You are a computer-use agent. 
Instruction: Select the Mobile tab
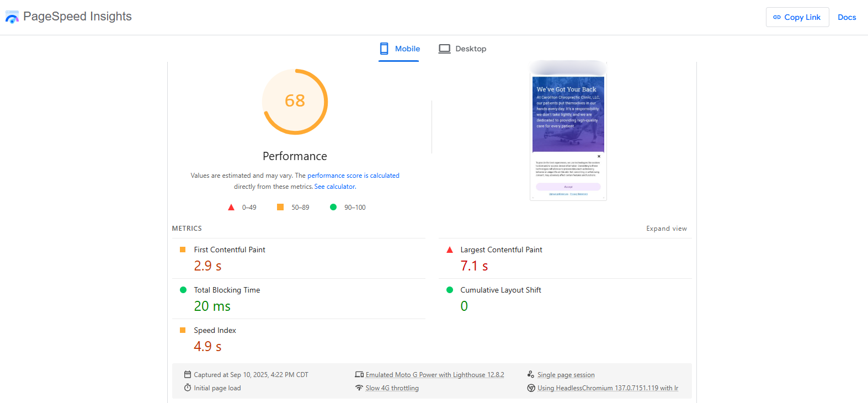[x=400, y=49]
